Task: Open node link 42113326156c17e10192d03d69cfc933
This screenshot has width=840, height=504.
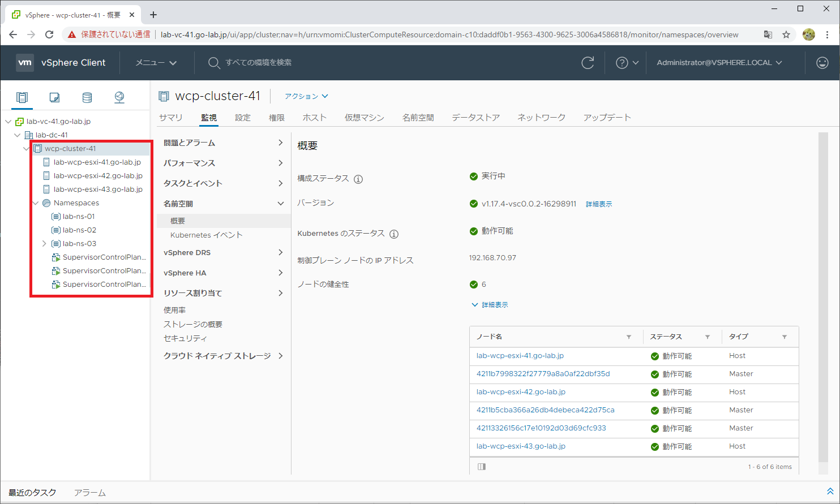Action: (x=541, y=428)
